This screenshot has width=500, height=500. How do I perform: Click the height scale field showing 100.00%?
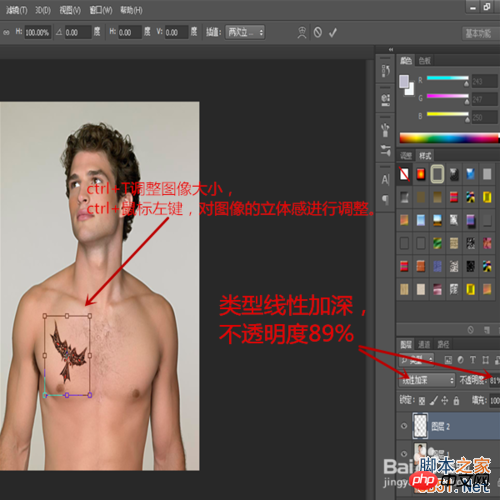tap(38, 32)
